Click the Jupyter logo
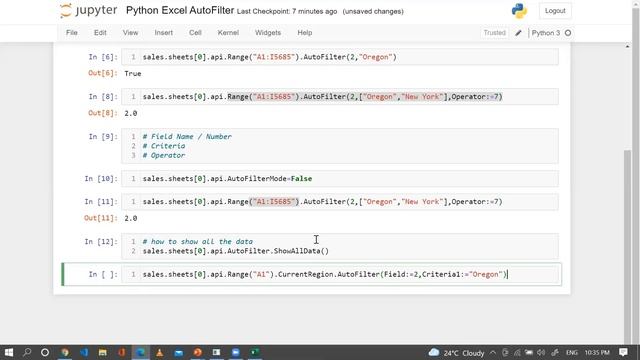640x360 pixels. point(89,11)
